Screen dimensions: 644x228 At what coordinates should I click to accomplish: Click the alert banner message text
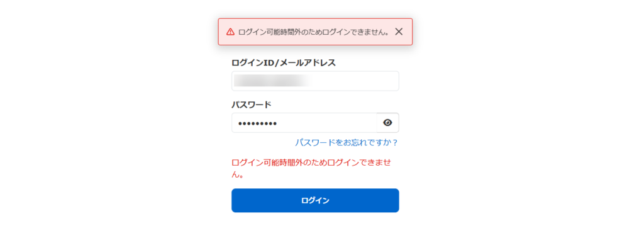(x=314, y=31)
